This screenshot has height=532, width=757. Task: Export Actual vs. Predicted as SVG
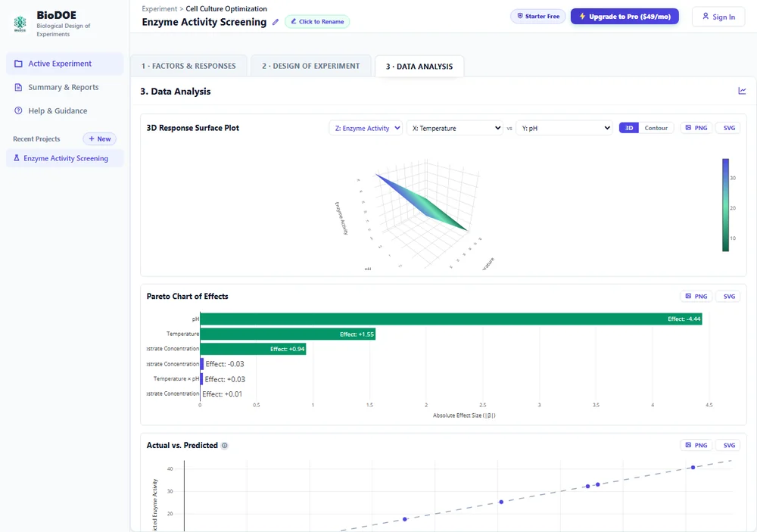(x=729, y=445)
